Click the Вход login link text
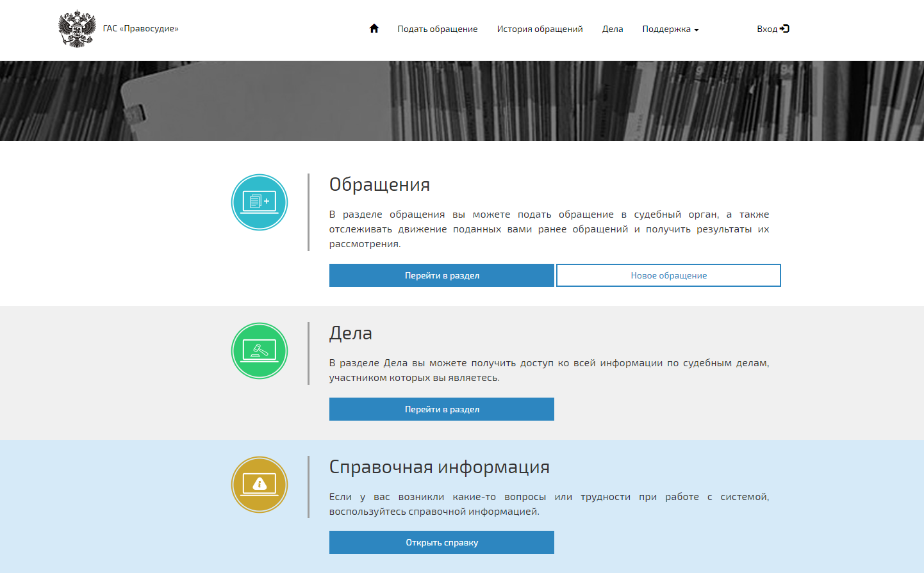 coord(766,29)
